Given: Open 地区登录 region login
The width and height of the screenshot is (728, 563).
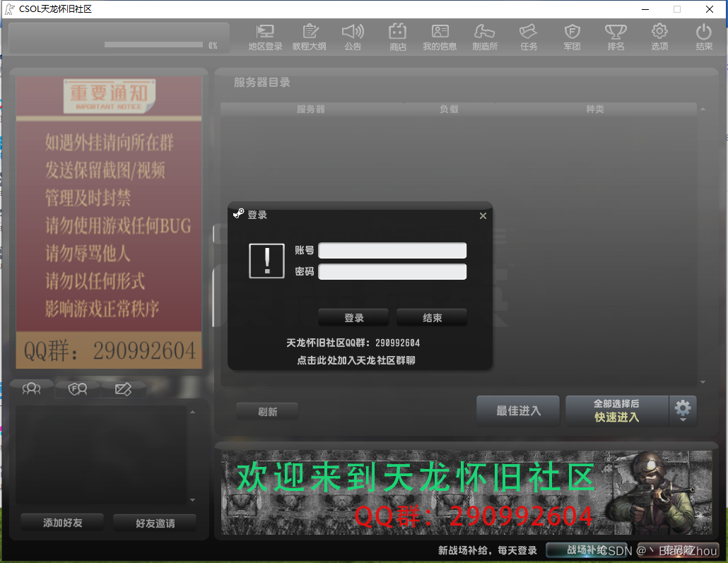Looking at the screenshot, I should (265, 37).
